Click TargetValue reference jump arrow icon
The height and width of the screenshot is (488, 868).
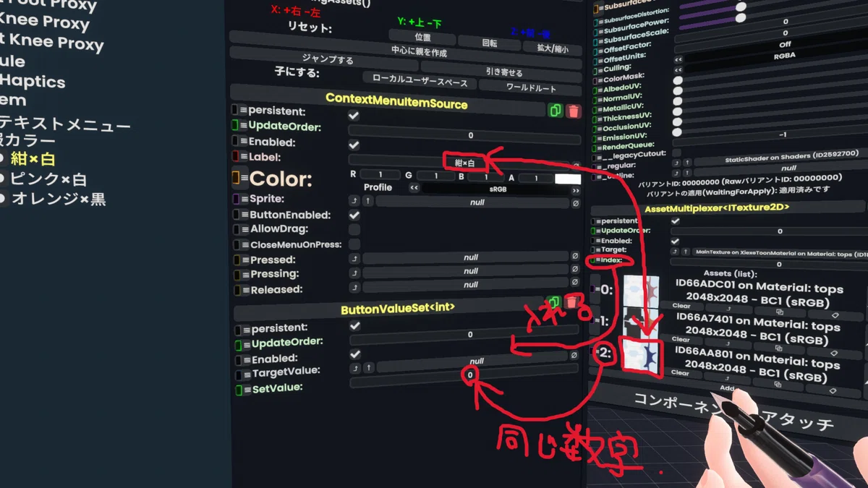click(x=354, y=368)
